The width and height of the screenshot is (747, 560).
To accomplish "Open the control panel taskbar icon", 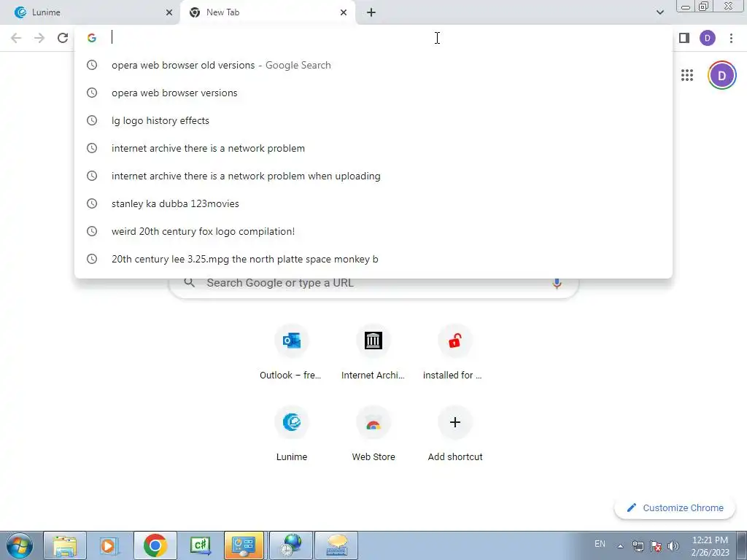I will [x=244, y=545].
